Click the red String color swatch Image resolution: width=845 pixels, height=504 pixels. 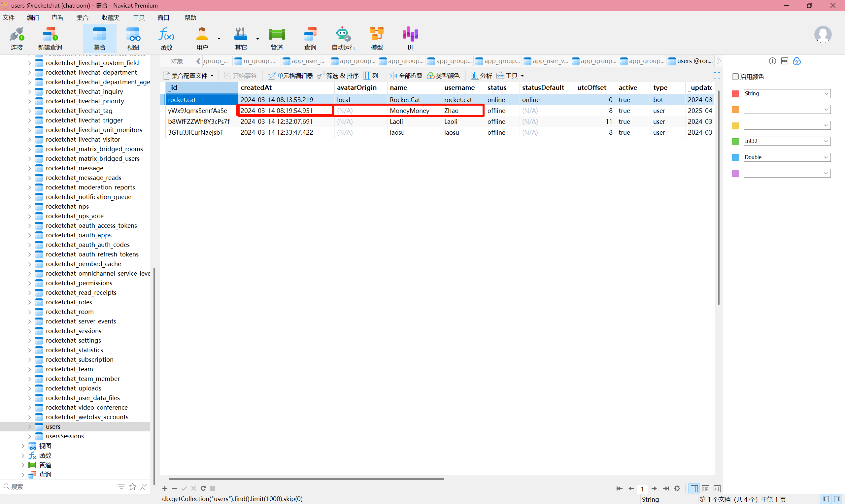(x=735, y=94)
